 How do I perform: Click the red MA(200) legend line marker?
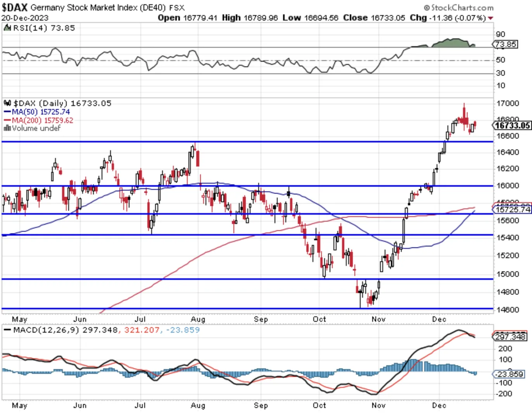pyautogui.click(x=7, y=120)
